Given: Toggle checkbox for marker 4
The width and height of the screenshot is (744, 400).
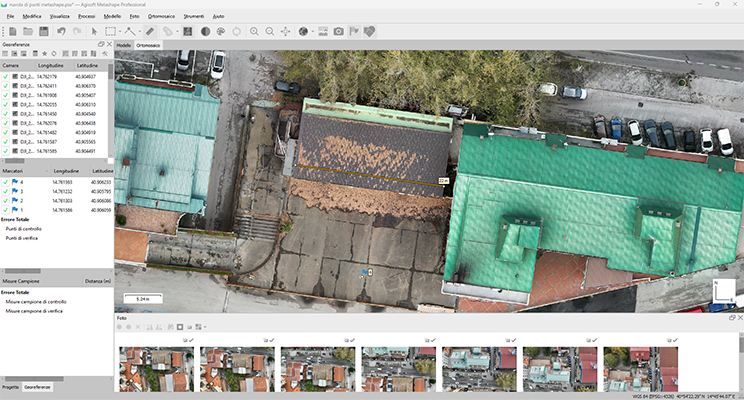Looking at the screenshot, I should [x=6, y=183].
